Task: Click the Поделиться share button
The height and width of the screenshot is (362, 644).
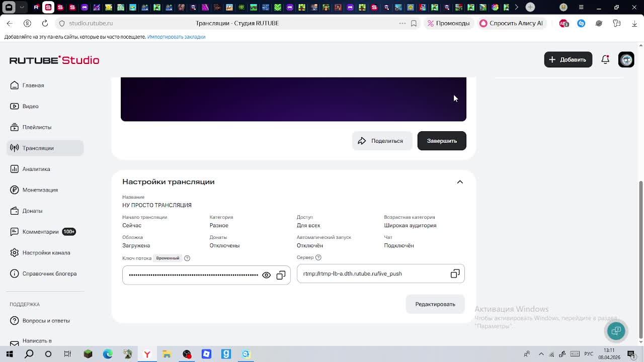Action: coord(382,141)
